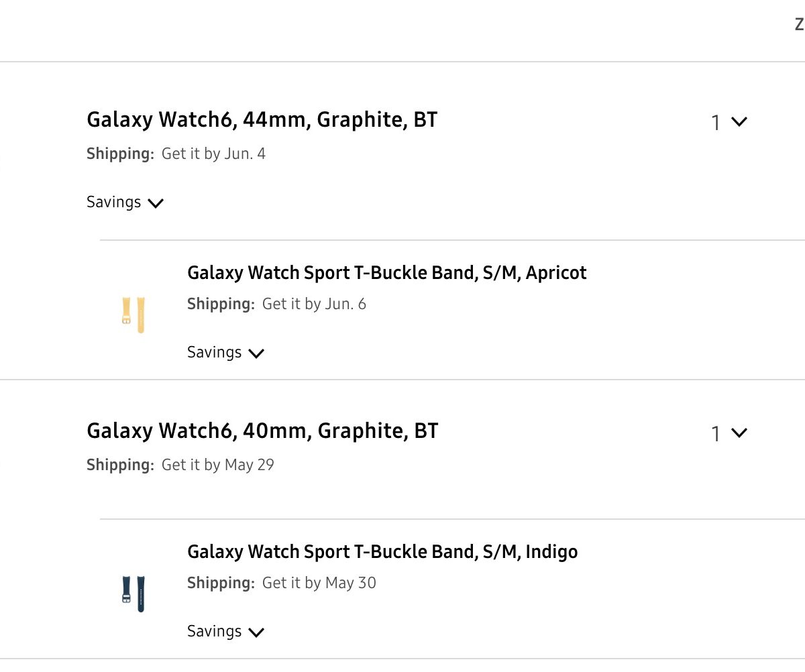The width and height of the screenshot is (805, 672).
Task: Click the Apricot T-Buckle Band image
Action: point(133,315)
